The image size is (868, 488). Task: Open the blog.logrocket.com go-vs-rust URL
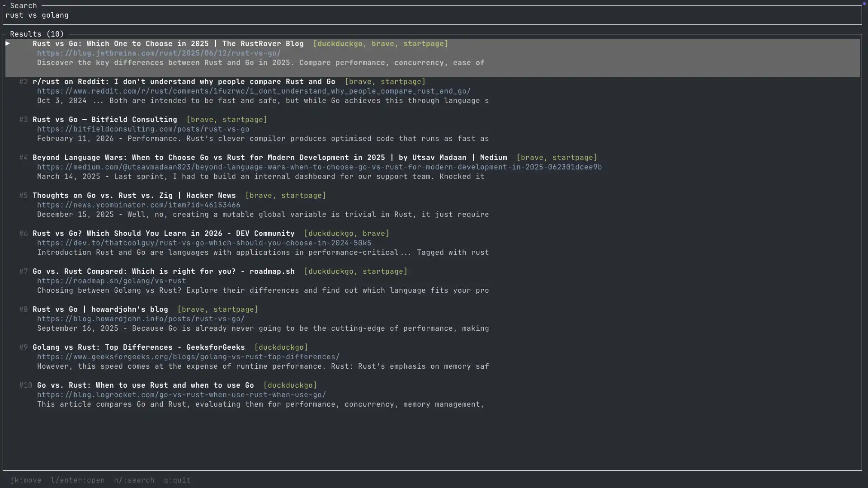(182, 395)
